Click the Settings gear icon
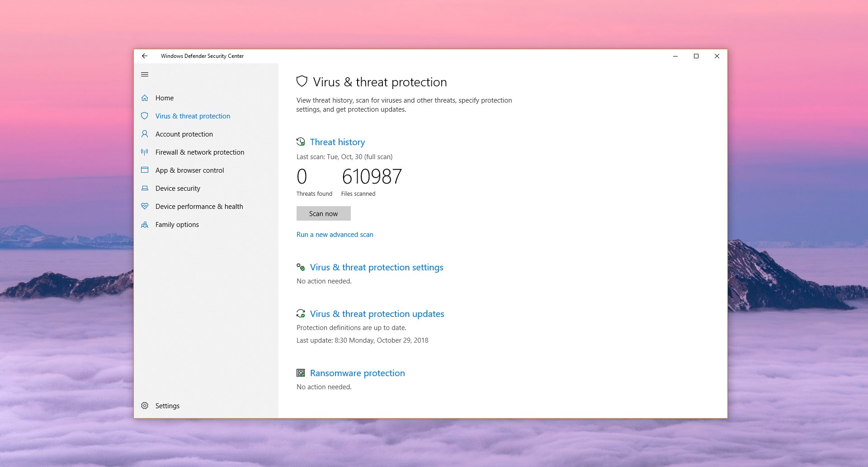This screenshot has height=467, width=868. tap(145, 406)
